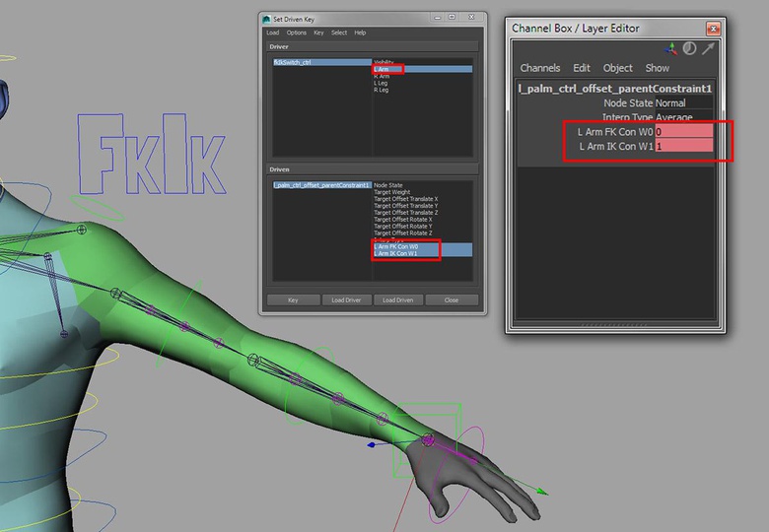Open the Object menu in Channel Box

[617, 68]
